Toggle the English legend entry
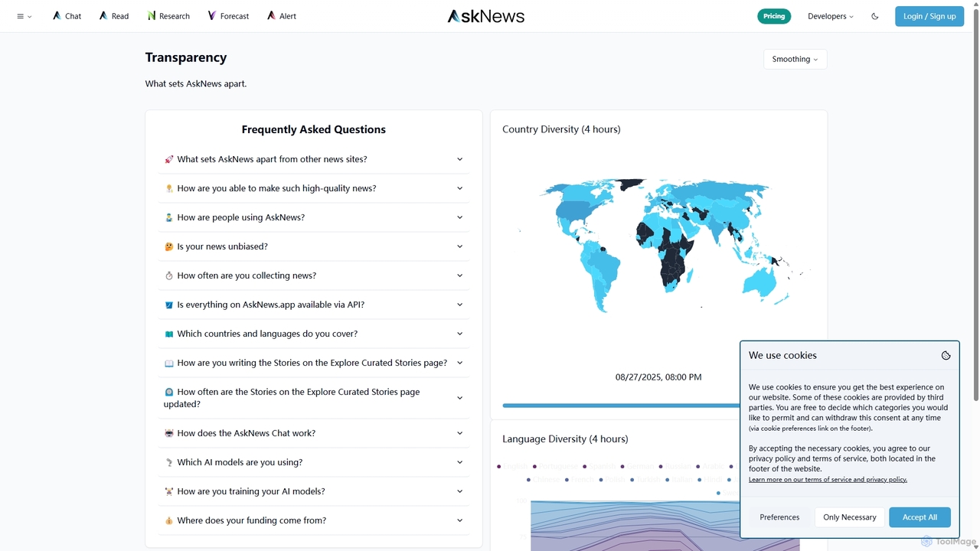The image size is (980, 551). (514, 466)
